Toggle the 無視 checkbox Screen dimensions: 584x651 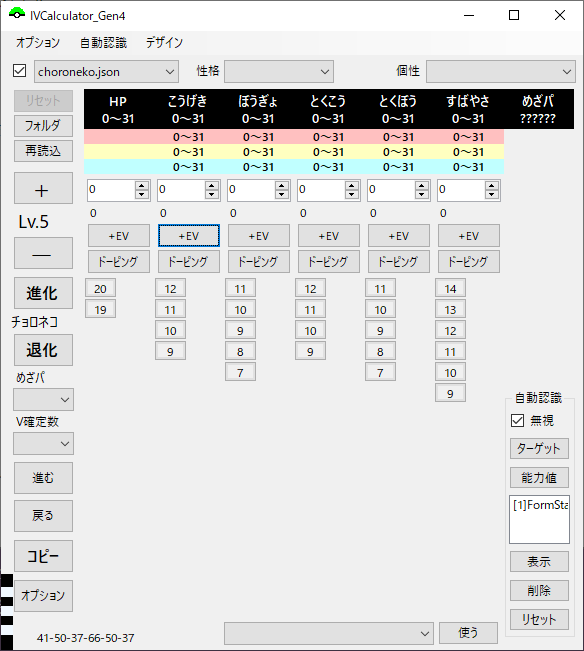(517, 421)
